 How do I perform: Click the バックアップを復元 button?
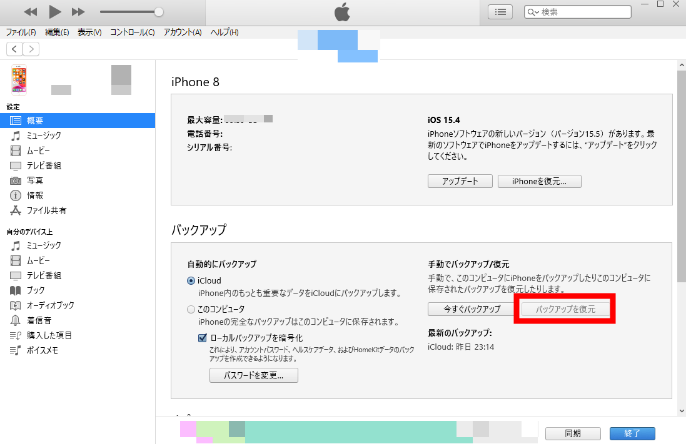[x=565, y=309]
